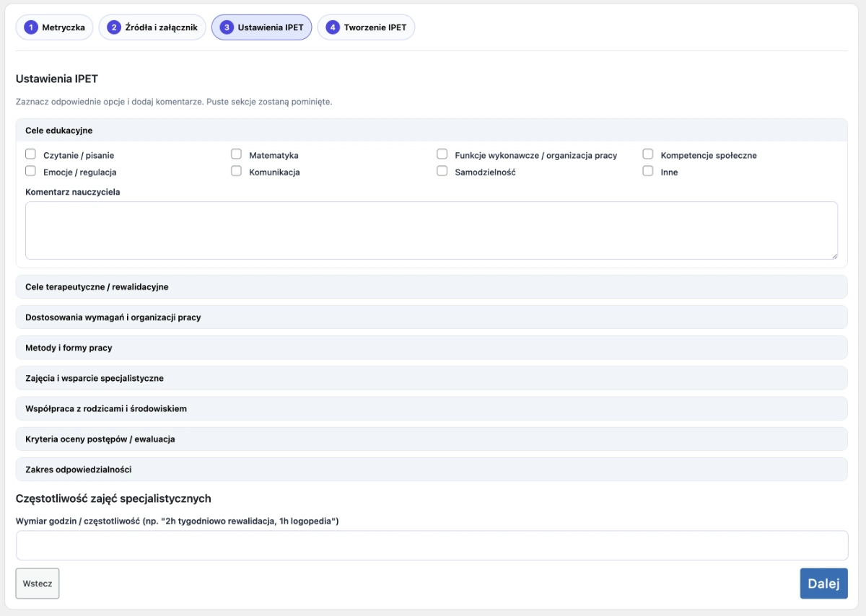This screenshot has height=616, width=866.
Task: Switch to Tworzenie IPET step
Action: 366,27
